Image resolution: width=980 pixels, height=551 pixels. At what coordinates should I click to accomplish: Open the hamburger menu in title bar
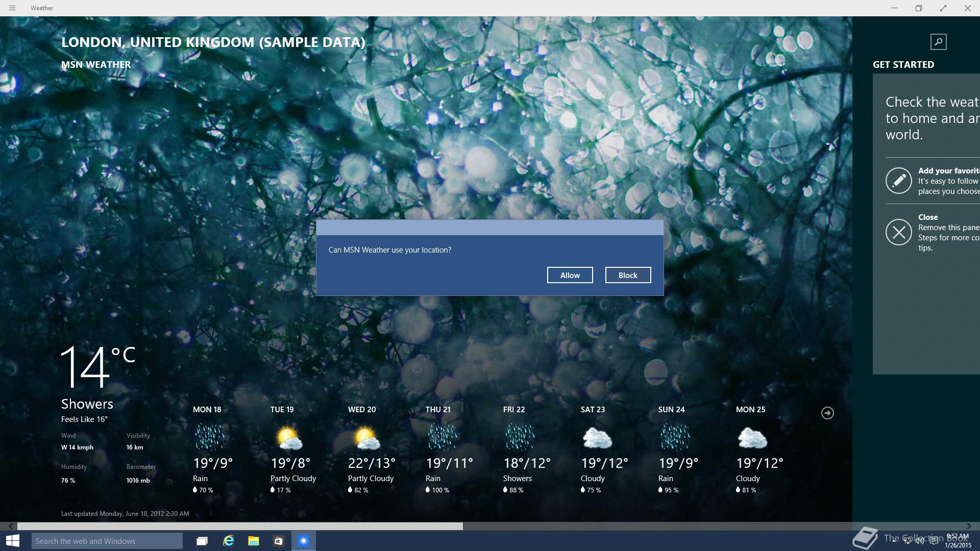point(12,8)
